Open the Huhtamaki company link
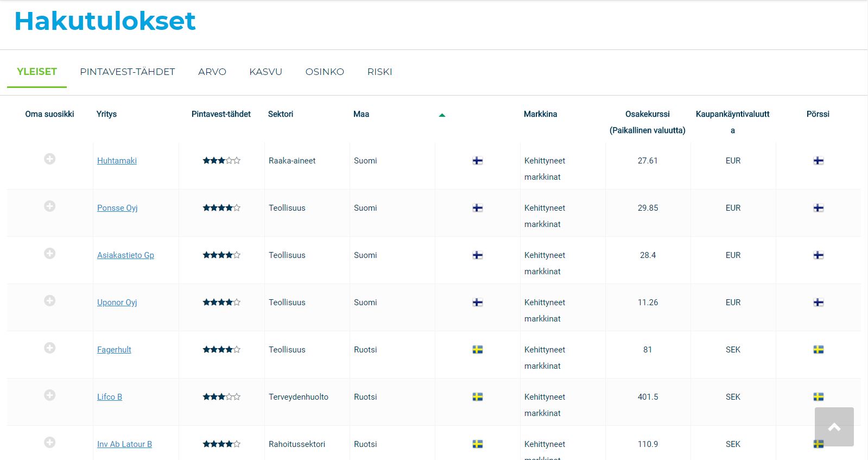The image size is (868, 460). (x=117, y=161)
